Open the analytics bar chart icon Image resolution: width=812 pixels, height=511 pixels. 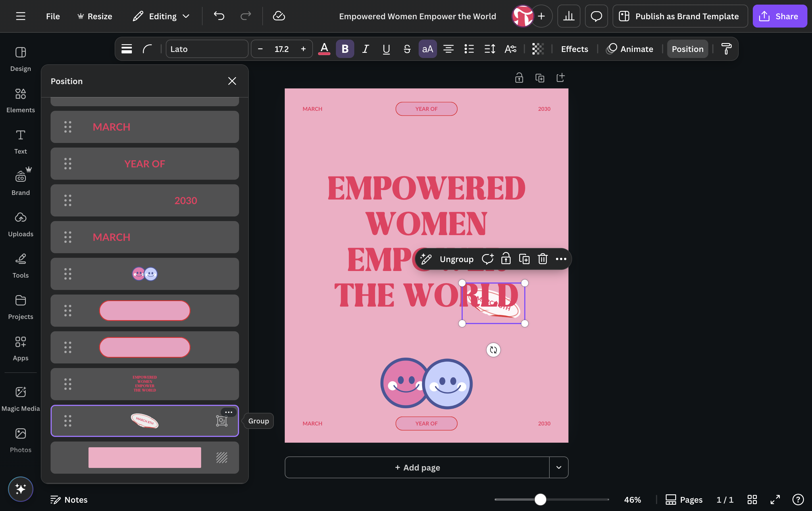(569, 16)
